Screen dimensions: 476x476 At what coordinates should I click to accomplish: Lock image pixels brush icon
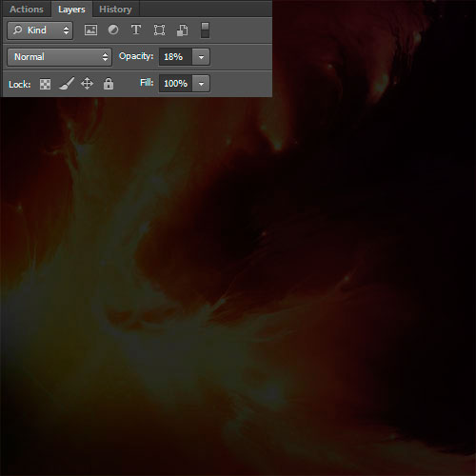click(67, 84)
